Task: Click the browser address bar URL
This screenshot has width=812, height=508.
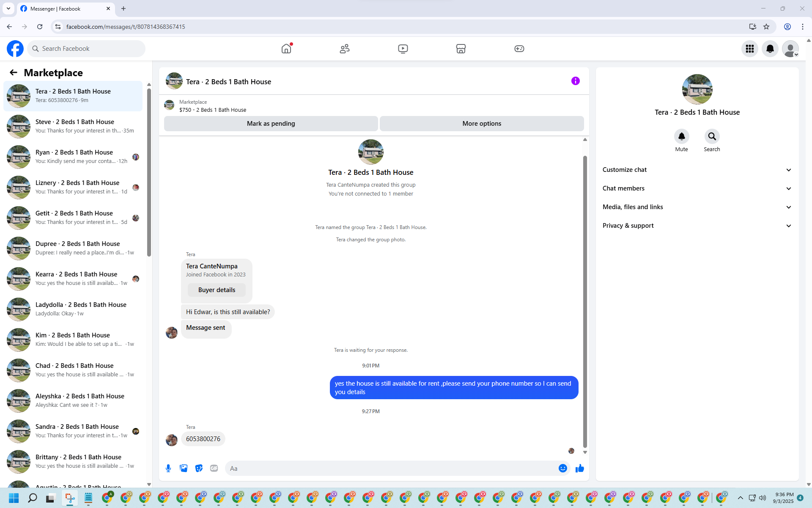Action: 126,27
